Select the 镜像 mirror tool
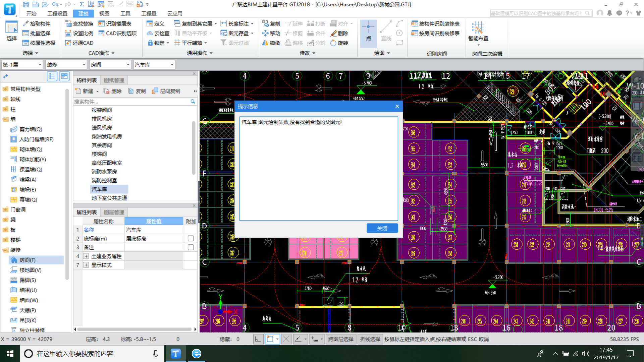Viewport: 644px width, 362px height. [271, 43]
